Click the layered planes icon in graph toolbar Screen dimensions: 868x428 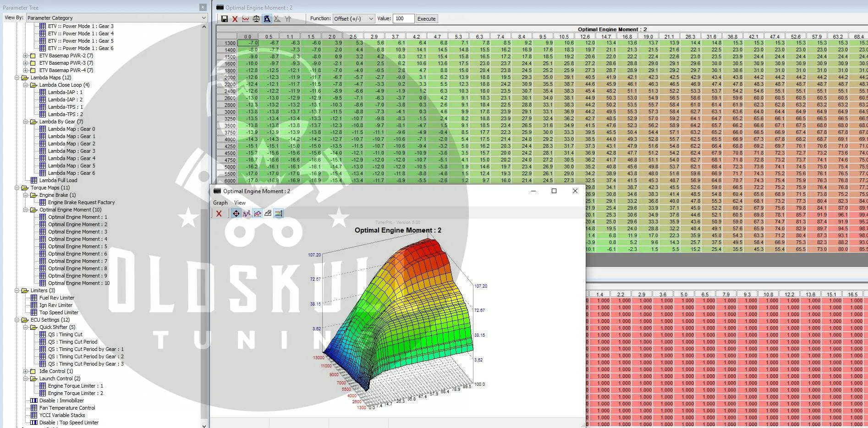click(x=268, y=213)
